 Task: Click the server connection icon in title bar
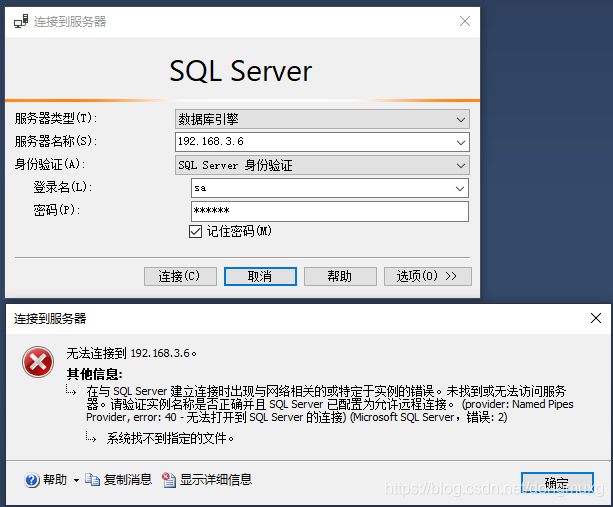click(21, 21)
